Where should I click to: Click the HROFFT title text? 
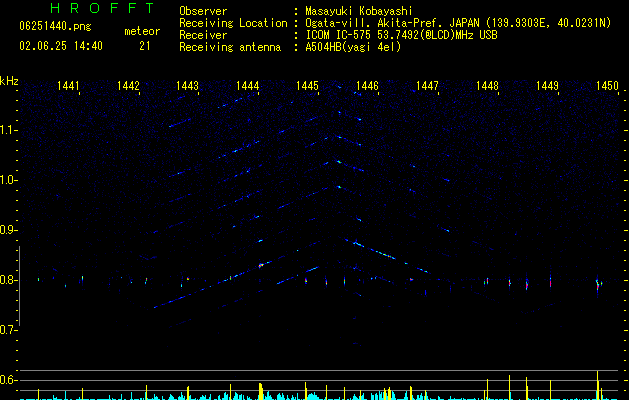103,8
